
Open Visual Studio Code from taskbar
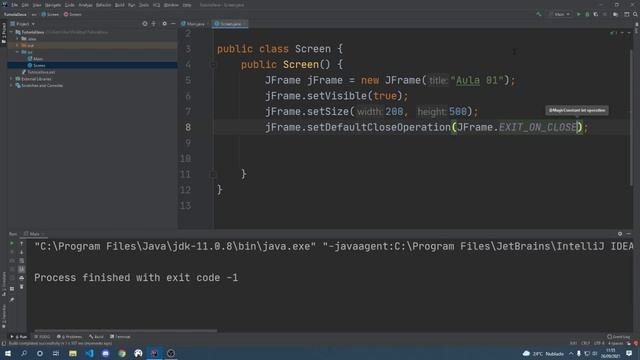click(89, 353)
